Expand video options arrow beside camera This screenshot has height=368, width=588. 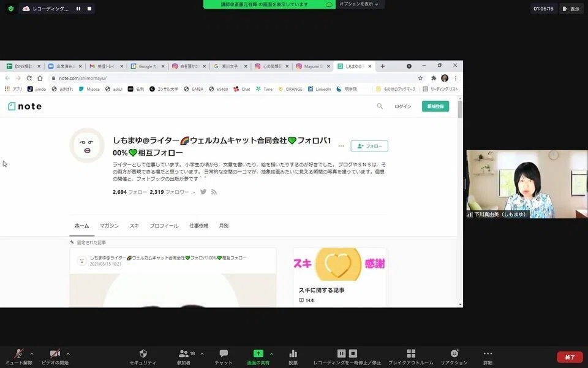pos(68,354)
